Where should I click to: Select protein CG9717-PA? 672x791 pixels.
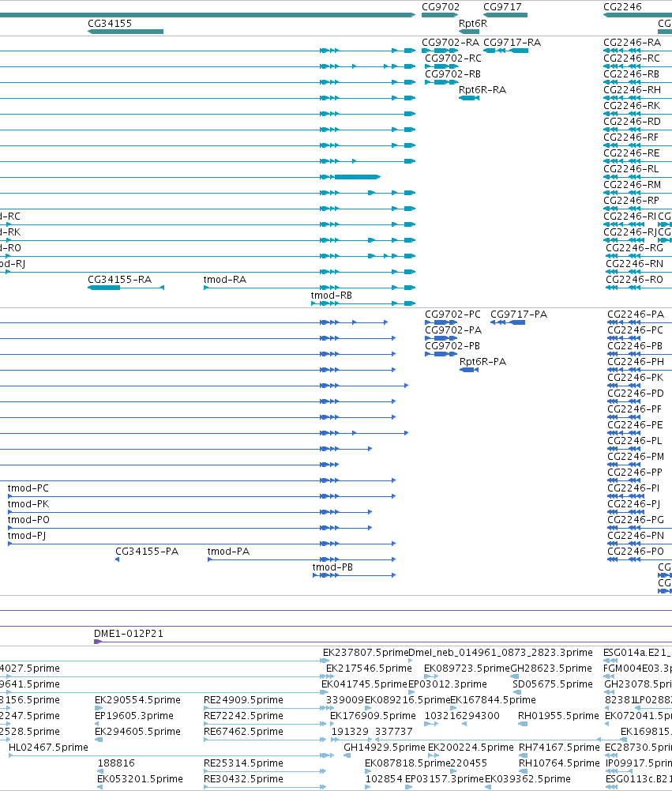click(x=519, y=315)
